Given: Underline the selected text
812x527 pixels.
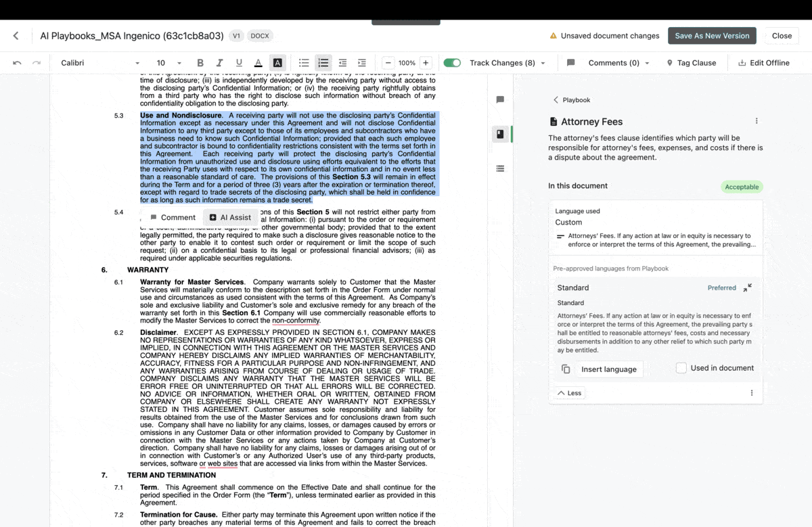Looking at the screenshot, I should click(239, 63).
